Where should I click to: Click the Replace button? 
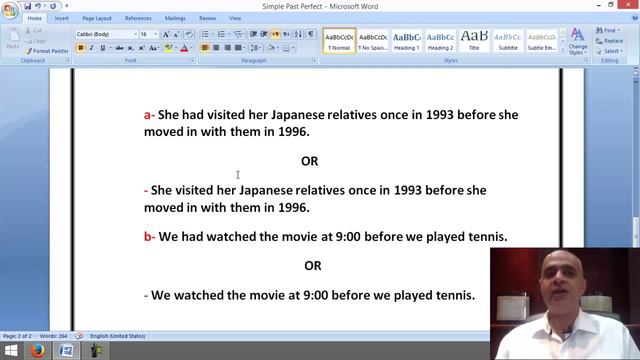tap(609, 41)
